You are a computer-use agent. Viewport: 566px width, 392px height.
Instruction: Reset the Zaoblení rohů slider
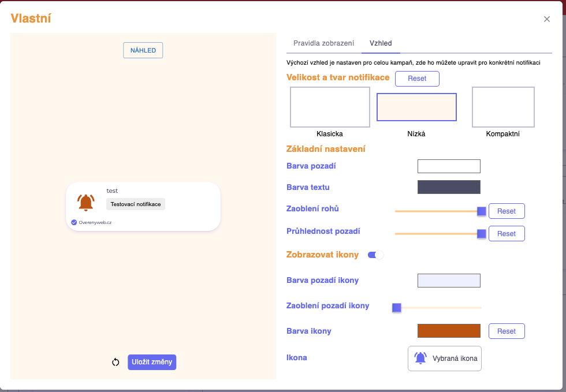506,211
